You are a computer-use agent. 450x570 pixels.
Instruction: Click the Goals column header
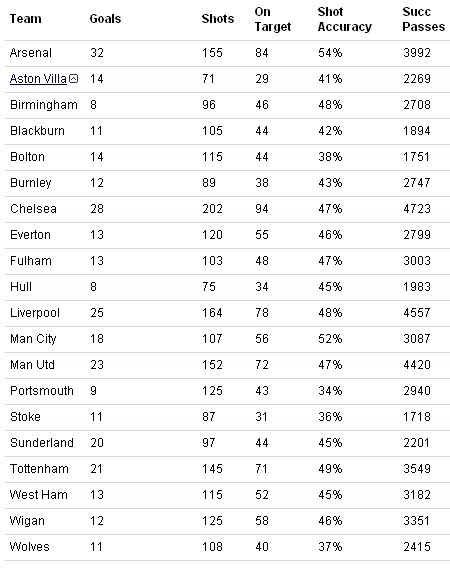[105, 19]
